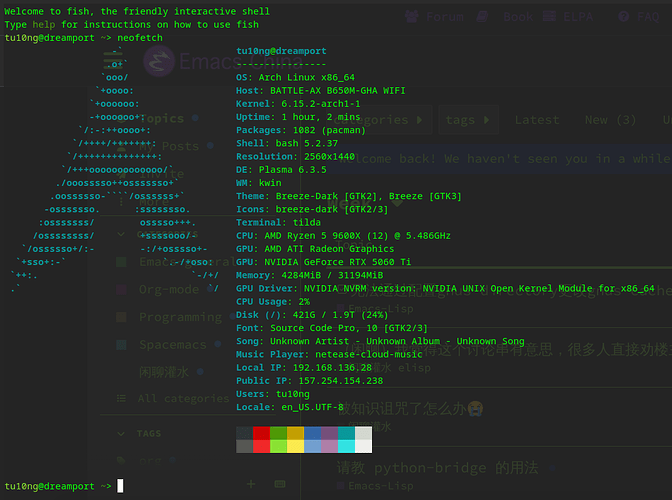Click 'Music Player: netease-cloud-music' line
Image resolution: width=672 pixels, height=500 pixels.
(329, 354)
